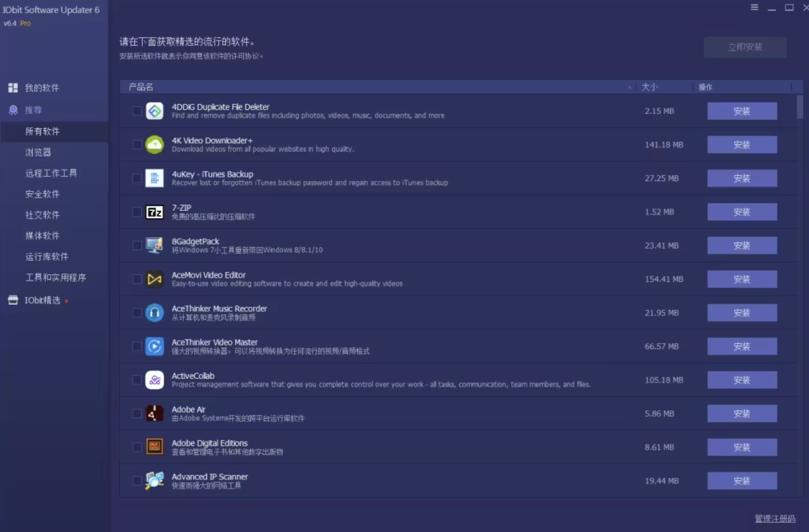Viewport: 809px width, 532px height.
Task: Check the 7-ZIP checkbox
Action: (x=137, y=212)
